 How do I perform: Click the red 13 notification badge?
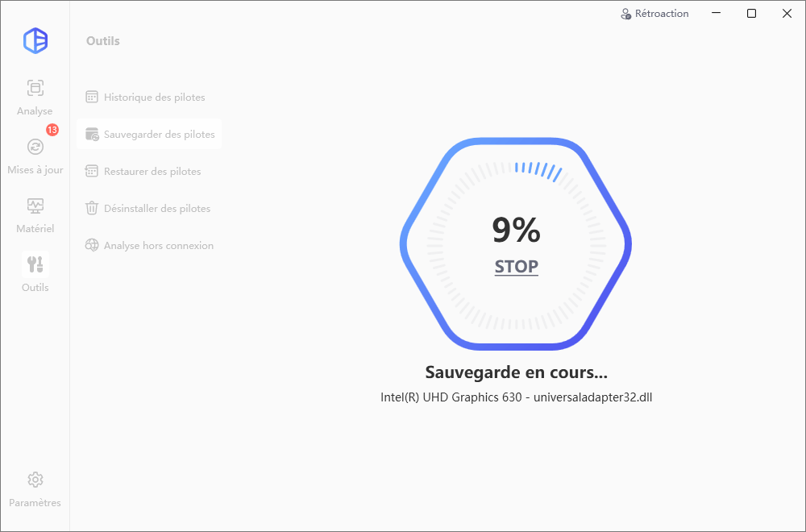point(52,130)
